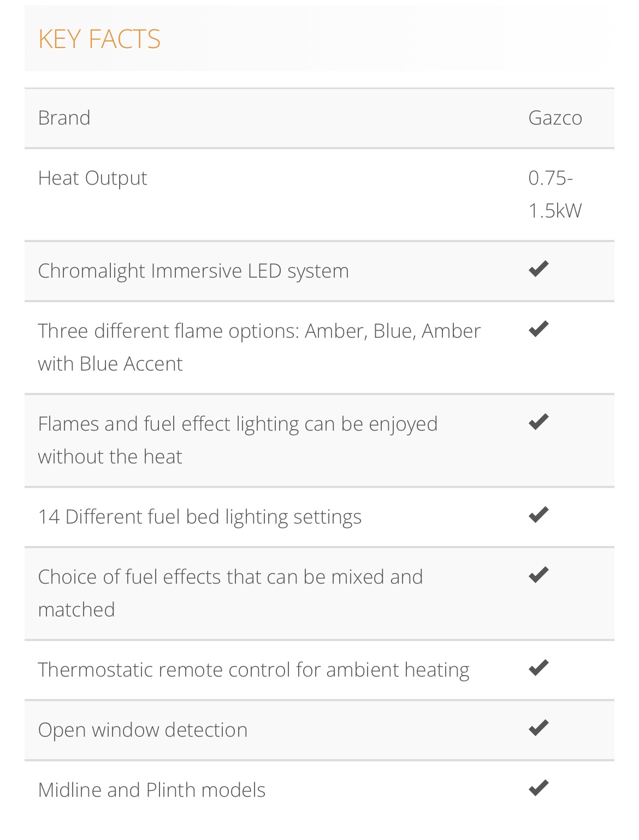Click checkmark for flames without the heat
The image size is (639, 840).
pos(539,422)
